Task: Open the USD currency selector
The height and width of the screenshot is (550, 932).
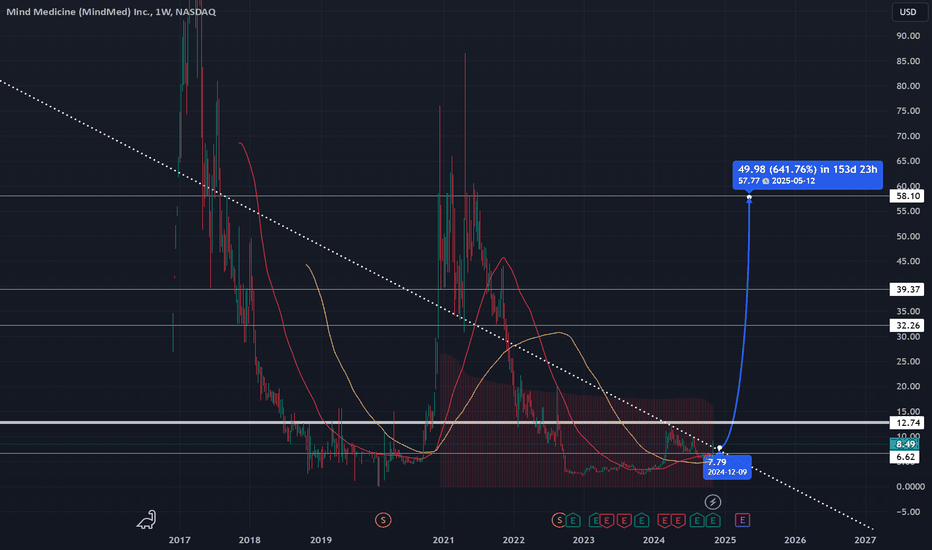Action: [908, 12]
